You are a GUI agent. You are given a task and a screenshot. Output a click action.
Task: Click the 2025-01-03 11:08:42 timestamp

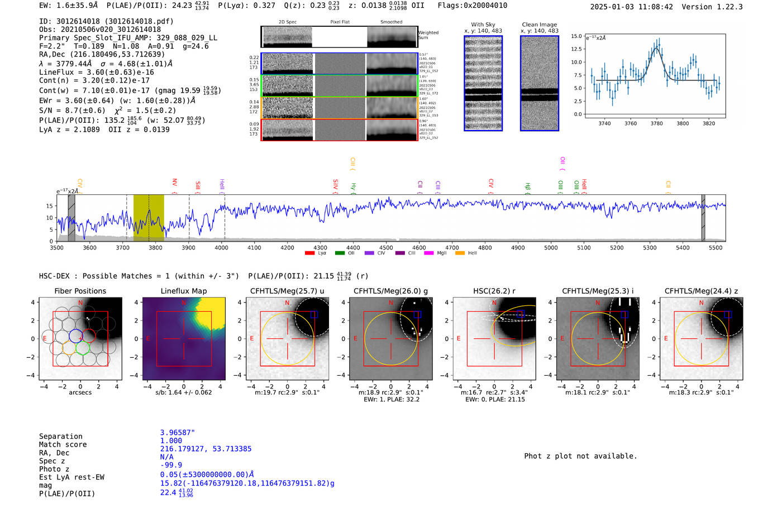click(x=632, y=7)
